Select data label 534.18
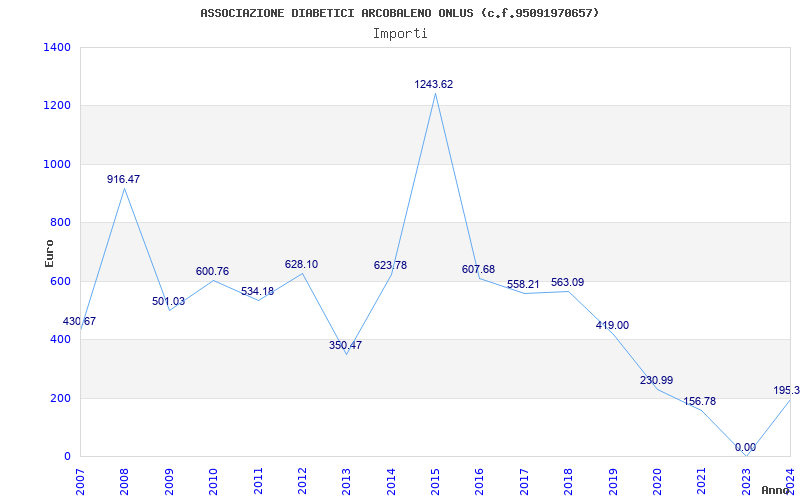This screenshot has height=500, width=800. (x=257, y=291)
